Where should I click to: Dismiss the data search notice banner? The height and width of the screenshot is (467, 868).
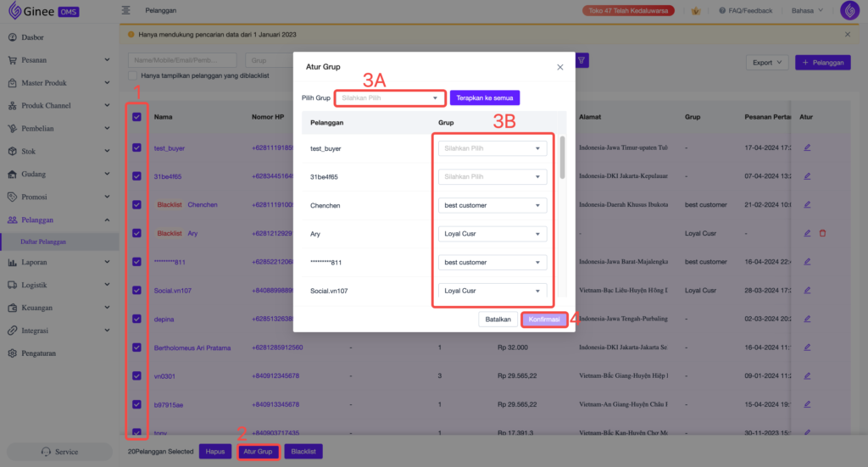pyautogui.click(x=848, y=34)
